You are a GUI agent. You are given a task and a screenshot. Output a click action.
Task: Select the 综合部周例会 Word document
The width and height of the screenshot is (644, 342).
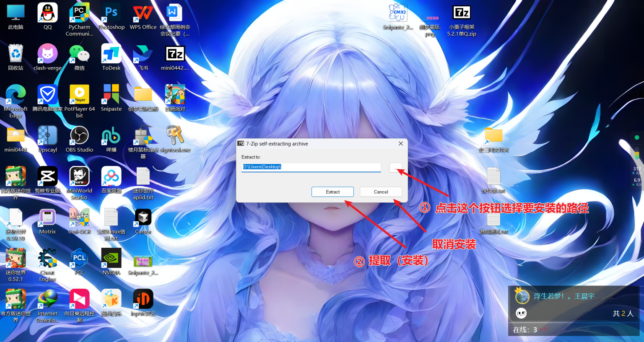coord(175,20)
